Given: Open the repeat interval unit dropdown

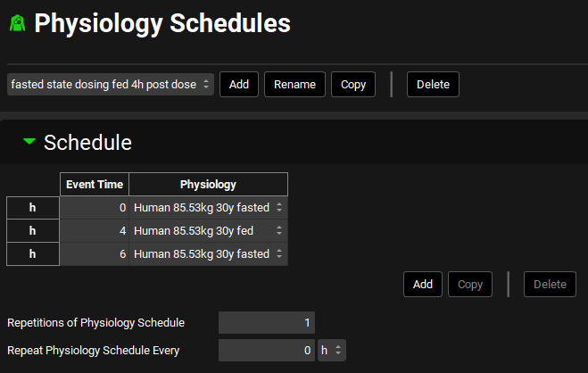Looking at the screenshot, I should tap(332, 350).
